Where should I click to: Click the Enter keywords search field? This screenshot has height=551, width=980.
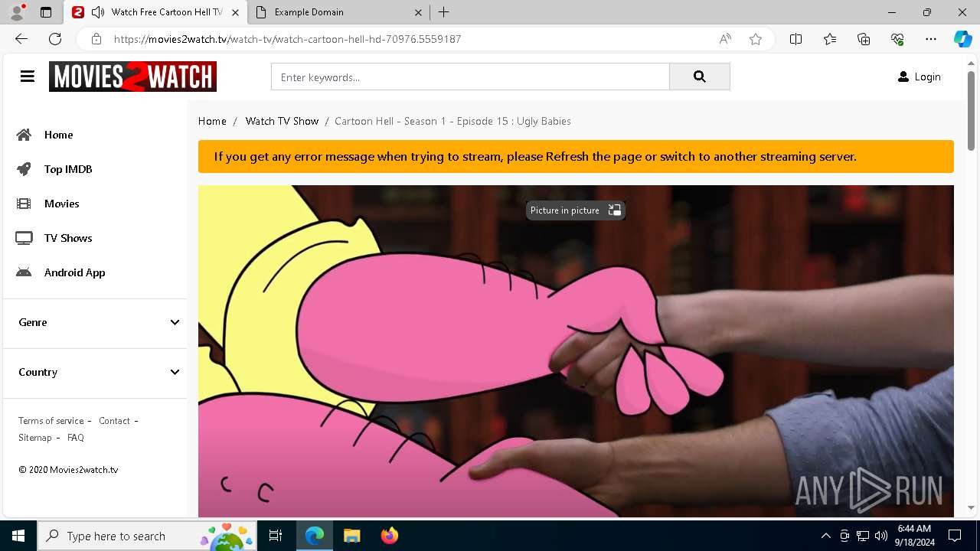pos(470,77)
